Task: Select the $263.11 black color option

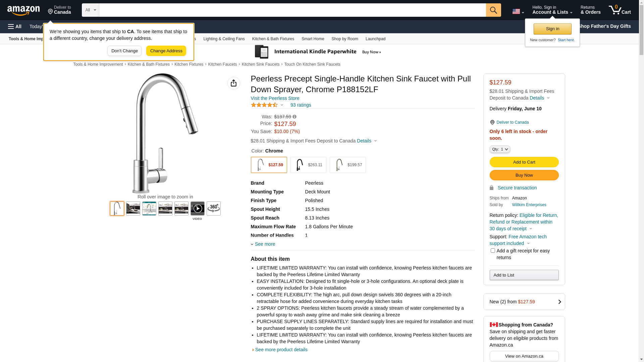Action: pyautogui.click(x=308, y=165)
